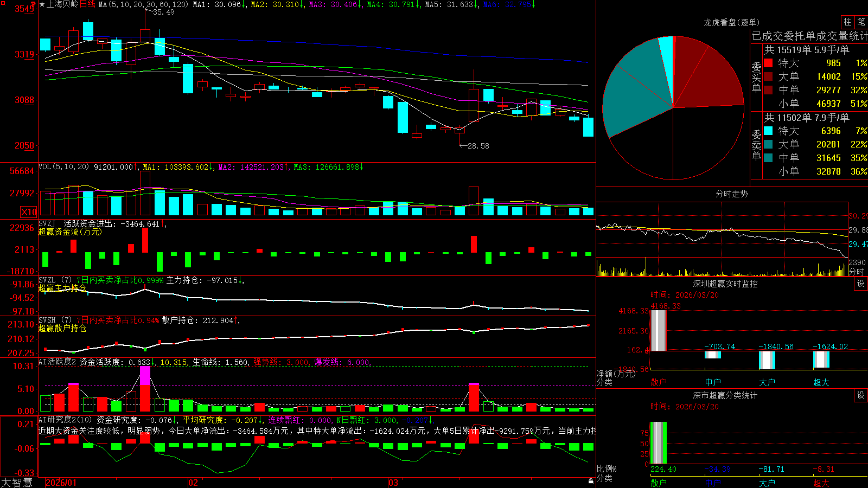
Task: Switch the 龙虎看盘 panel to 笔 view
Action: pyautogui.click(x=861, y=22)
